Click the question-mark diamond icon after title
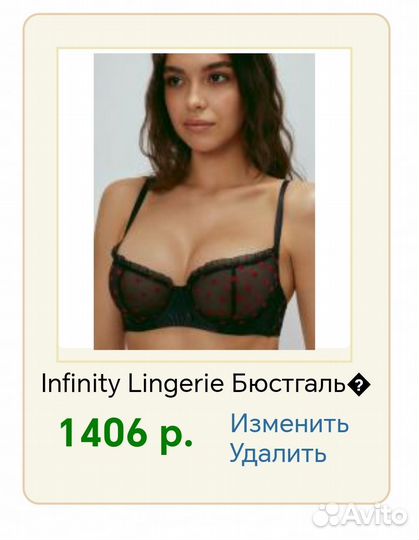The width and height of the screenshot is (419, 540). click(x=359, y=385)
